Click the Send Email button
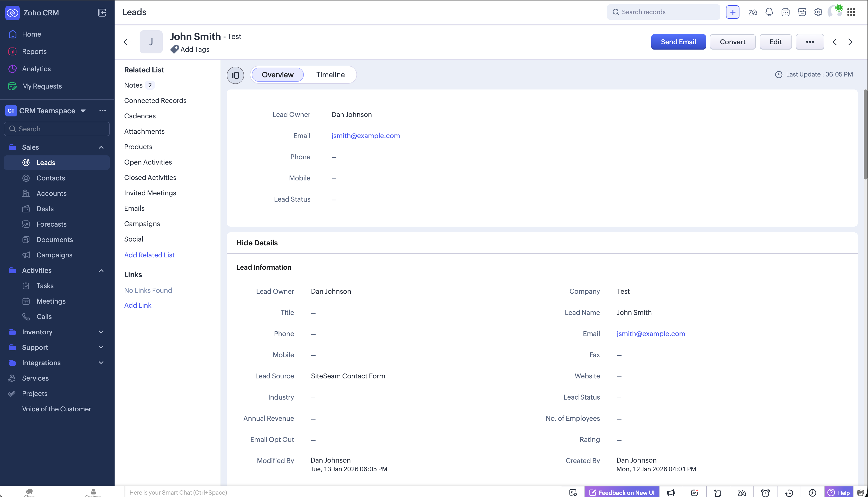The height and width of the screenshot is (497, 868). [x=678, y=42]
